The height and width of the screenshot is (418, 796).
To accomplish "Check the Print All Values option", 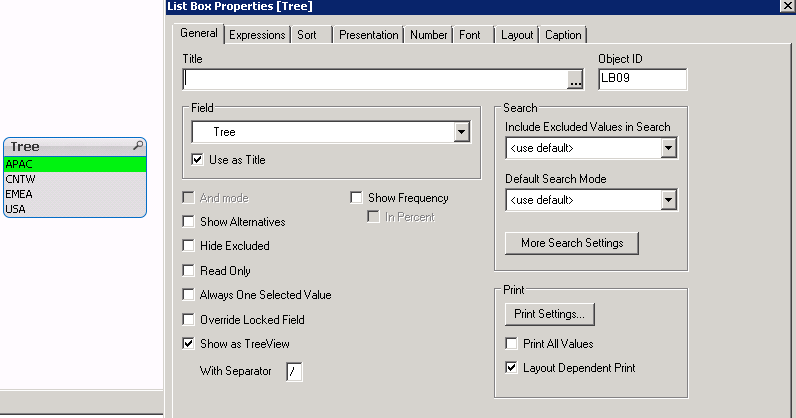I will (510, 344).
